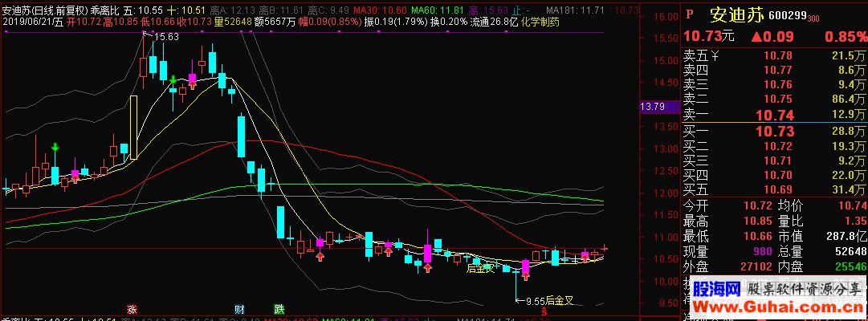Click the 15.63 high-price label
The height and width of the screenshot is (321, 868).
[166, 37]
